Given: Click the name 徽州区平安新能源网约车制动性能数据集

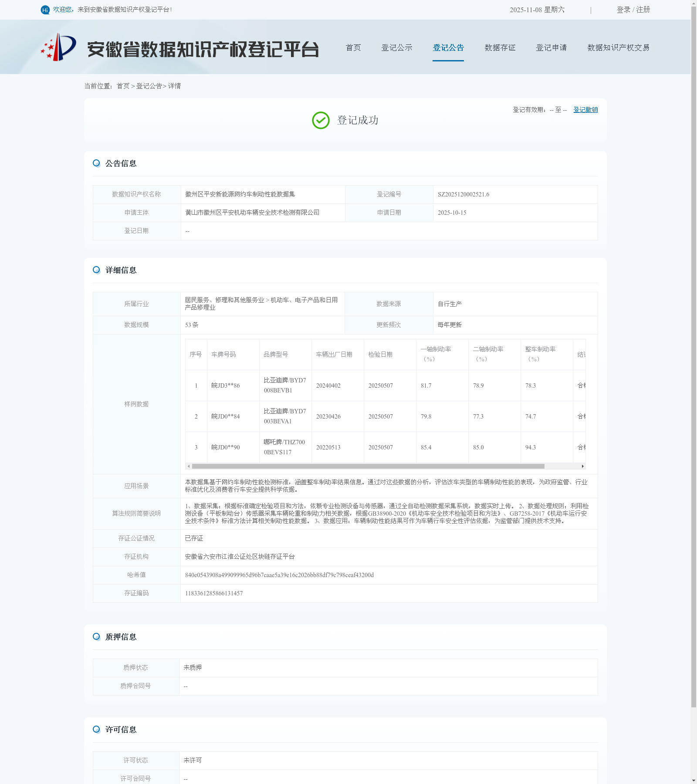Looking at the screenshot, I should 240,194.
